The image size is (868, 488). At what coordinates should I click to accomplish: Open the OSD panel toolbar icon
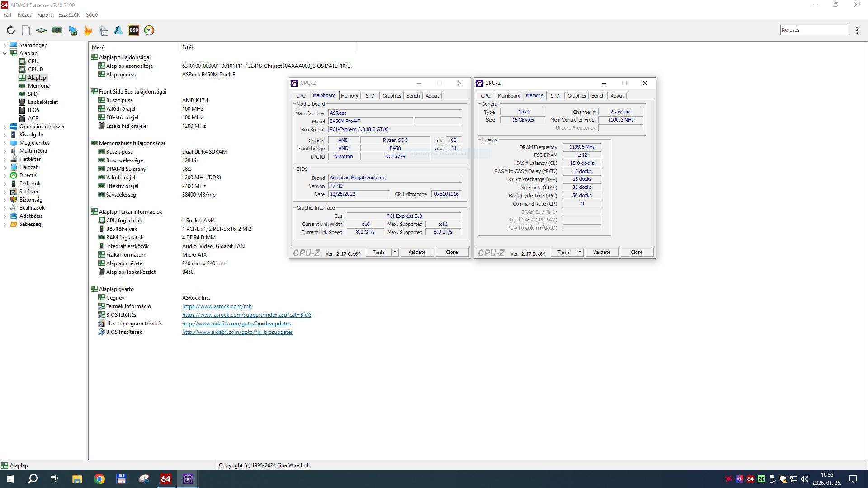(x=134, y=30)
